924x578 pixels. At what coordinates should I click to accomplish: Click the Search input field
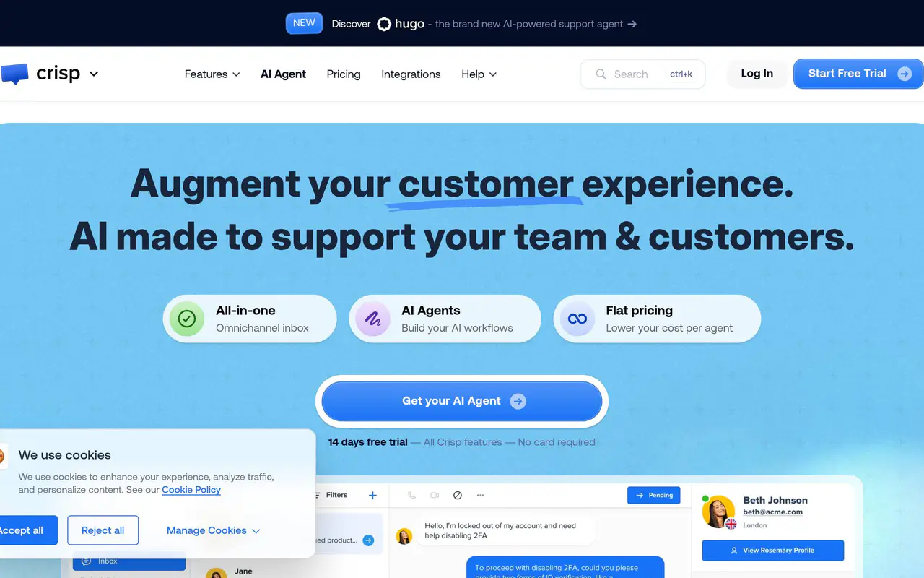pyautogui.click(x=642, y=74)
